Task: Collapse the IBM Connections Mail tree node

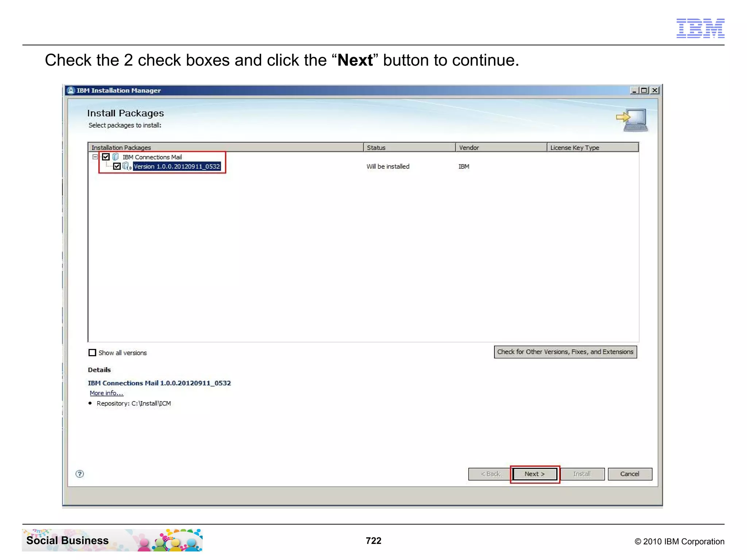Action: 95,157
